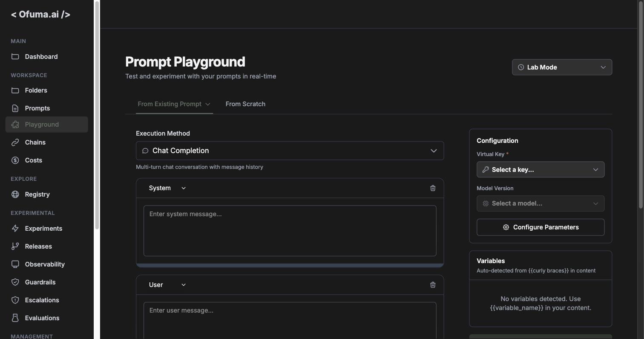Click the Releases branch icon
Viewport: 644px width, 339px height.
tap(15, 246)
